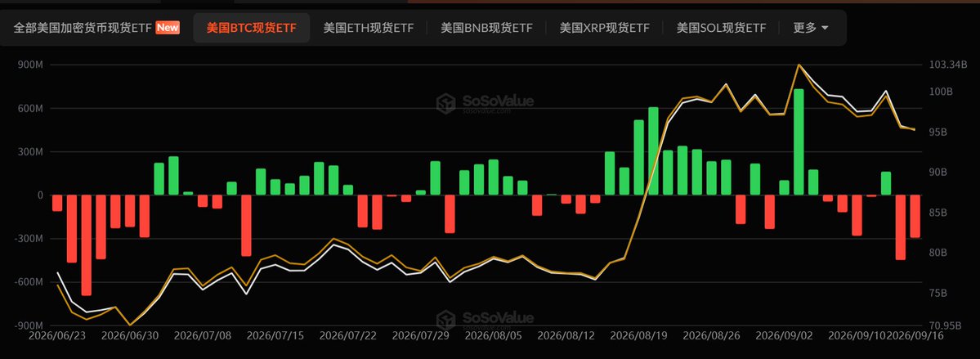Click the 300M axis label
Image resolution: width=980 pixels, height=359 pixels.
click(30, 152)
